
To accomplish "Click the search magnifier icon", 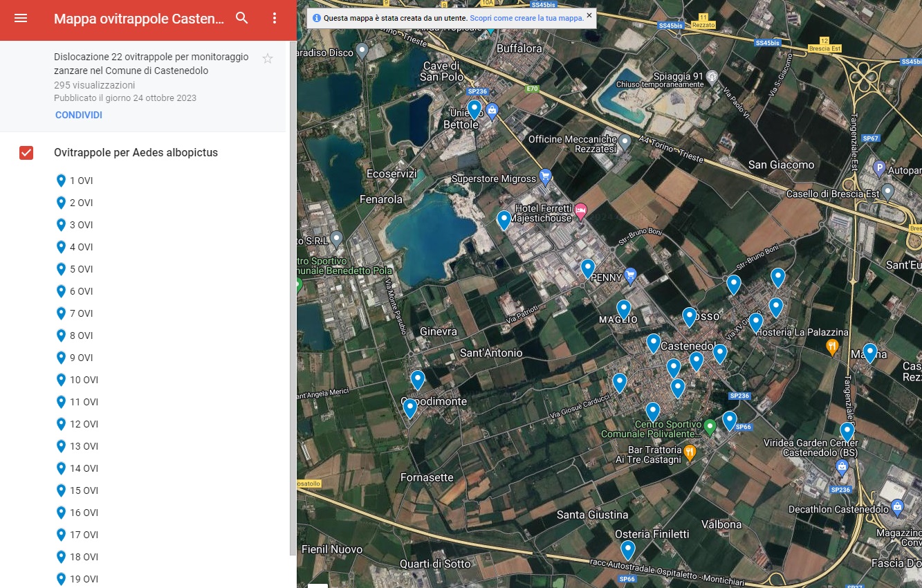I will (241, 18).
